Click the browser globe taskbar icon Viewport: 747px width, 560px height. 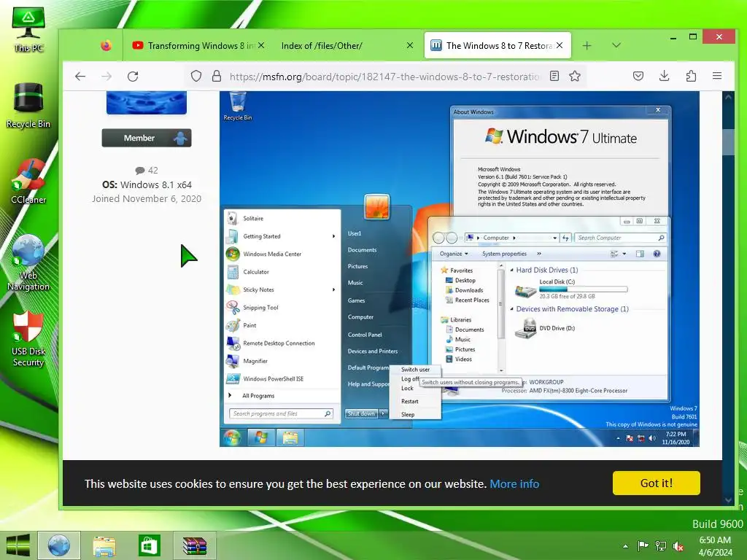[59, 545]
